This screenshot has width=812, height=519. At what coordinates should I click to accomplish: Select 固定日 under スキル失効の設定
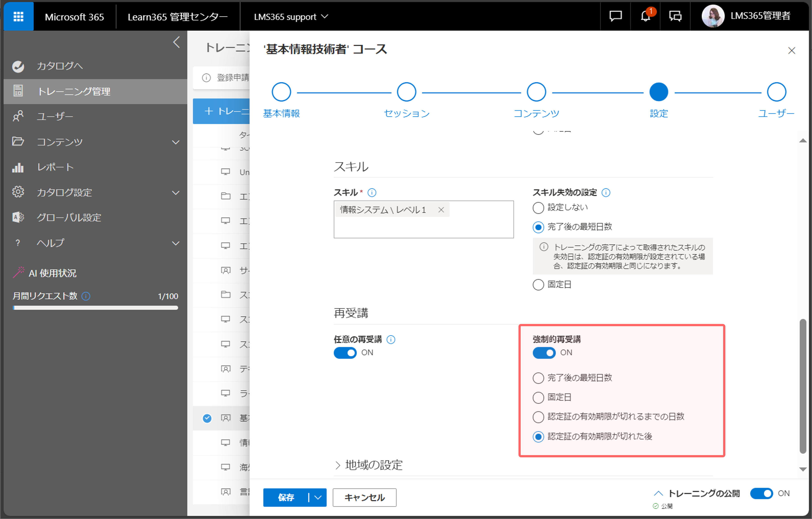coord(538,285)
